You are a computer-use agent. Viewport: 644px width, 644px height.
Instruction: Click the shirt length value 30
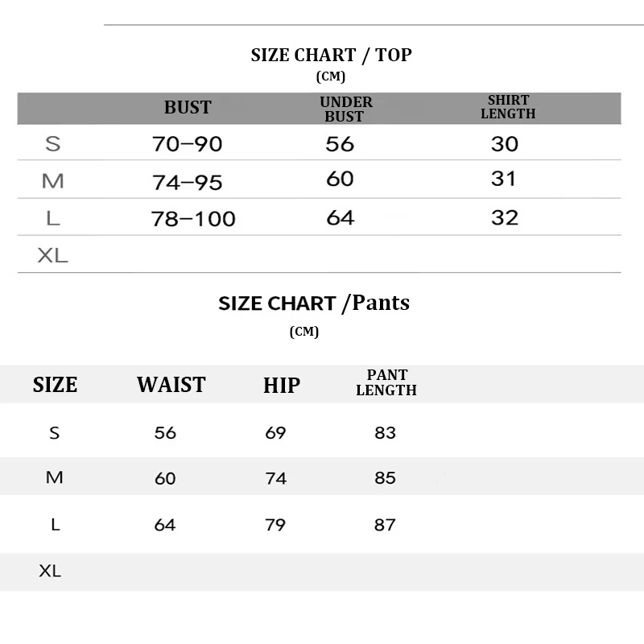(505, 144)
